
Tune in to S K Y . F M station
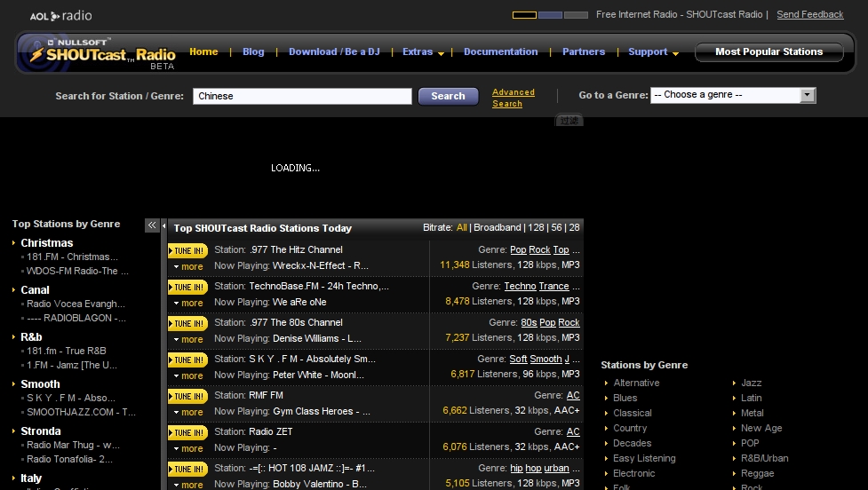[x=187, y=360]
